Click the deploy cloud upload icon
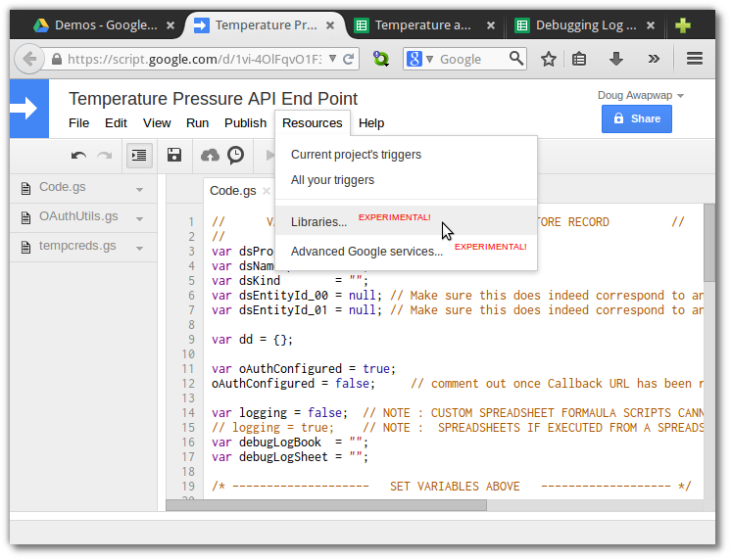The height and width of the screenshot is (560, 731). coord(210,155)
